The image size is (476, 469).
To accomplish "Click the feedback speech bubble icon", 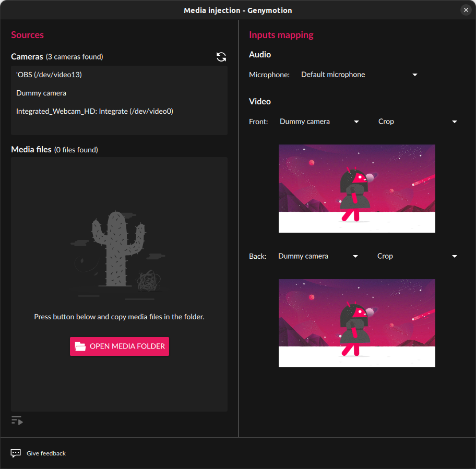I will pos(16,453).
